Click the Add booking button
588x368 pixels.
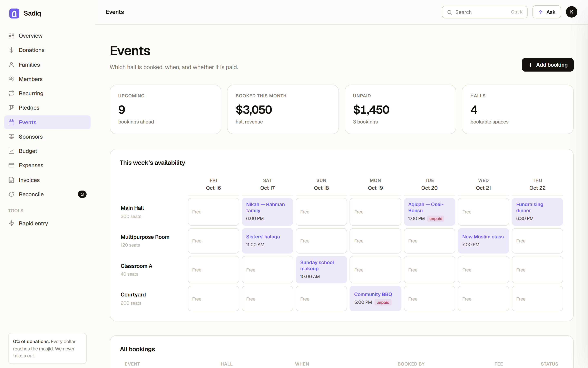coord(547,65)
